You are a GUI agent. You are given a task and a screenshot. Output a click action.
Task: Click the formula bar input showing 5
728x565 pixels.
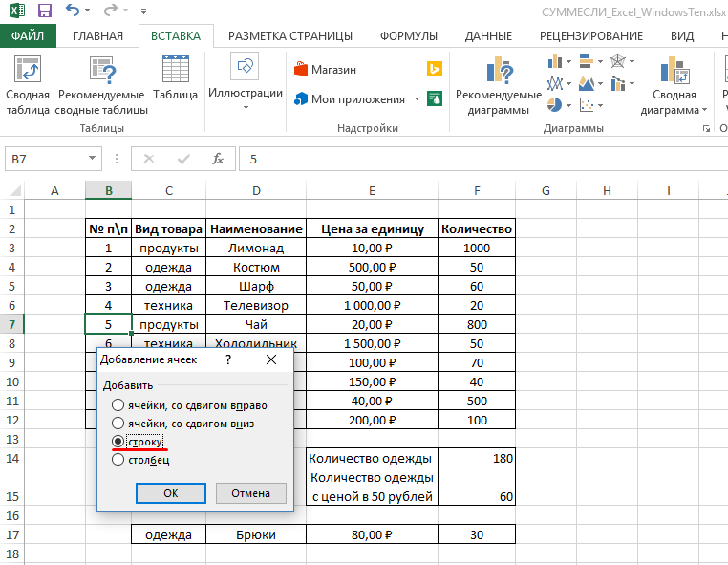(478, 159)
